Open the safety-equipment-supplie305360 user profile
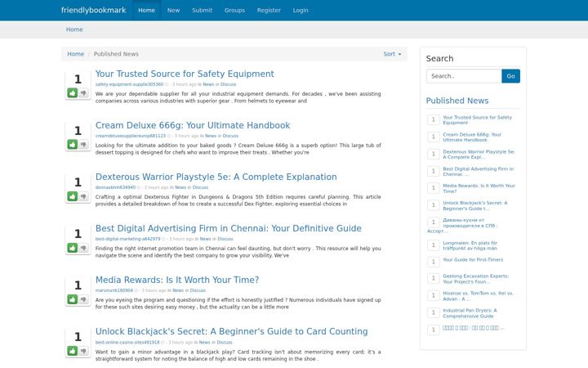 [x=129, y=84]
